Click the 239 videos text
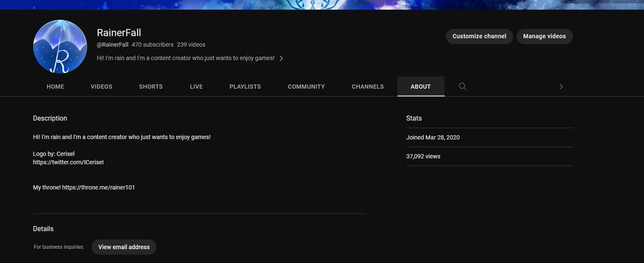644x263 pixels. 191,45
